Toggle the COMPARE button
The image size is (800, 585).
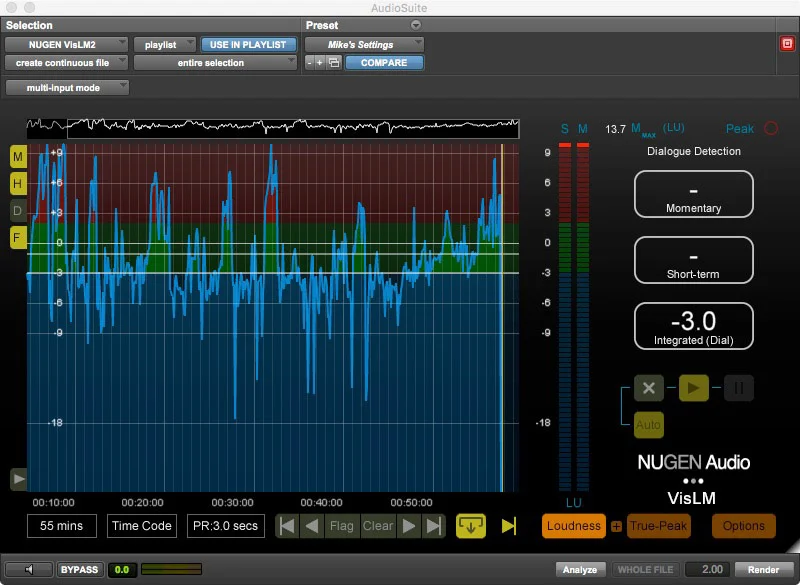tap(384, 63)
